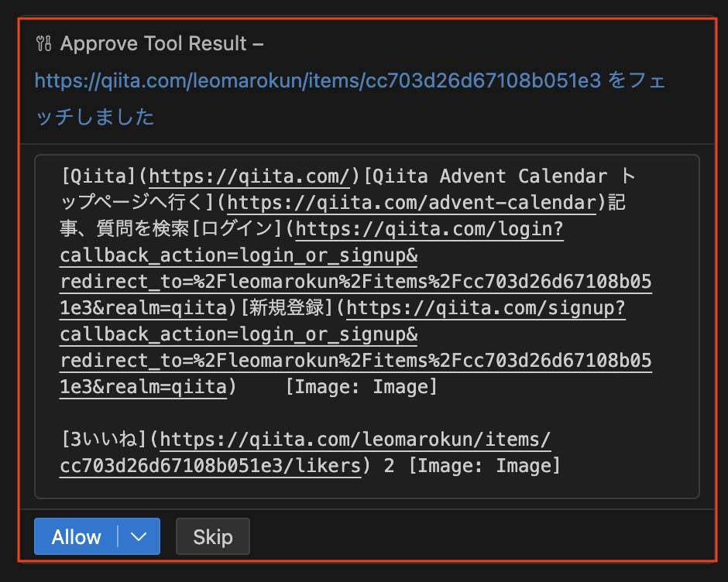Viewport: 728px width, 582px height.
Task: Click the Allow button
Action: [76, 536]
